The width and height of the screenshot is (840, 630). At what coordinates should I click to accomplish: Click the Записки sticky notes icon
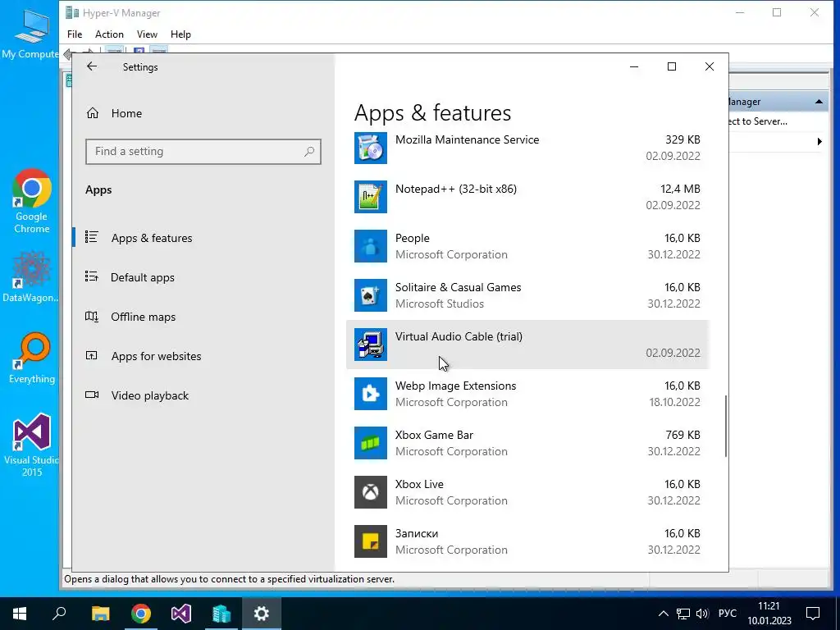coord(370,541)
